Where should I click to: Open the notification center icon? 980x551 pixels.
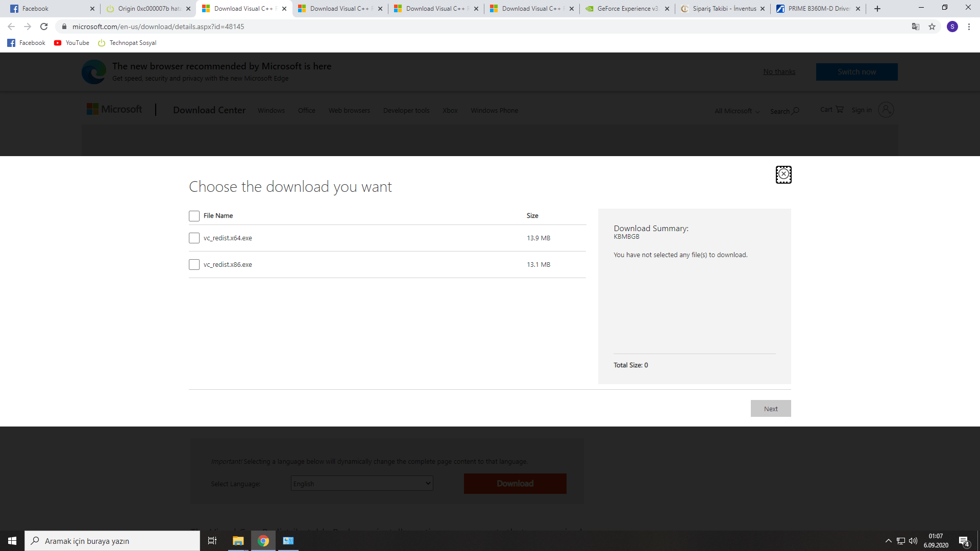click(964, 541)
